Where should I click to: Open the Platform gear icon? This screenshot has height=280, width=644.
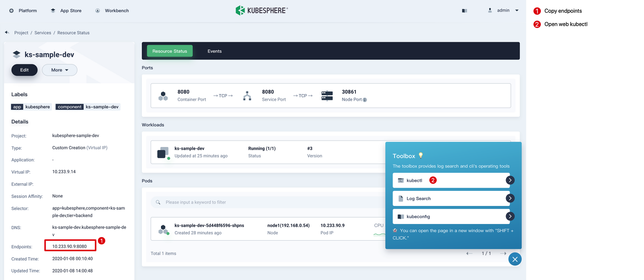pos(12,11)
